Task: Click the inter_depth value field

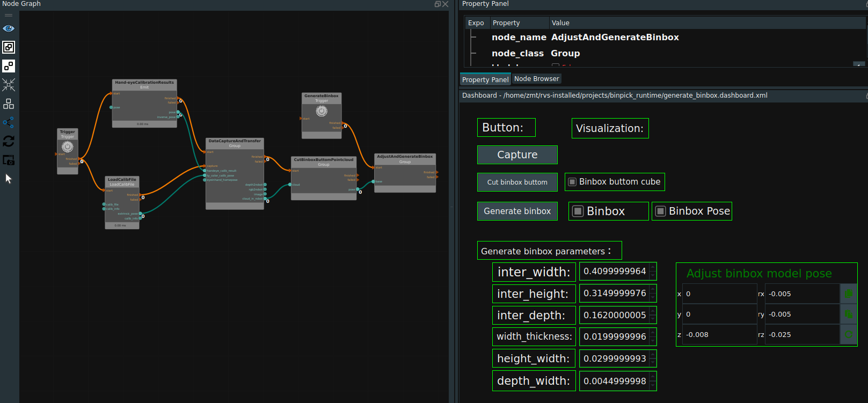Action: pyautogui.click(x=615, y=315)
